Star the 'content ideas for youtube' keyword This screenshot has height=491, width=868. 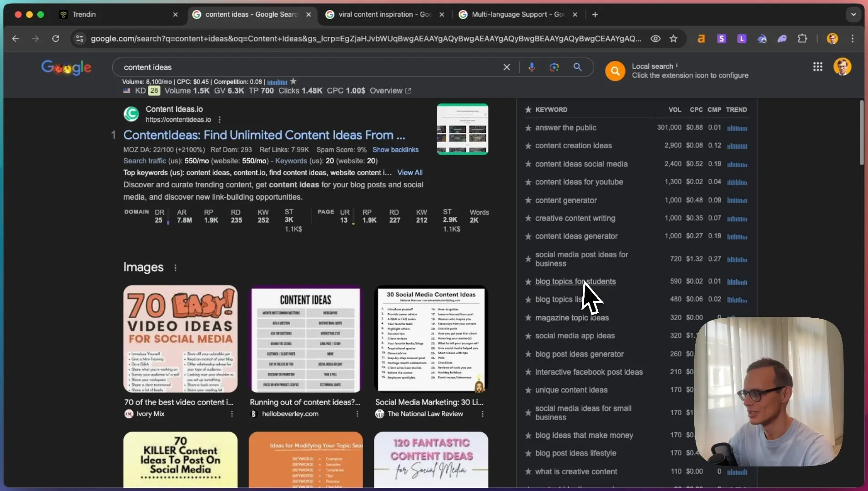coord(528,182)
